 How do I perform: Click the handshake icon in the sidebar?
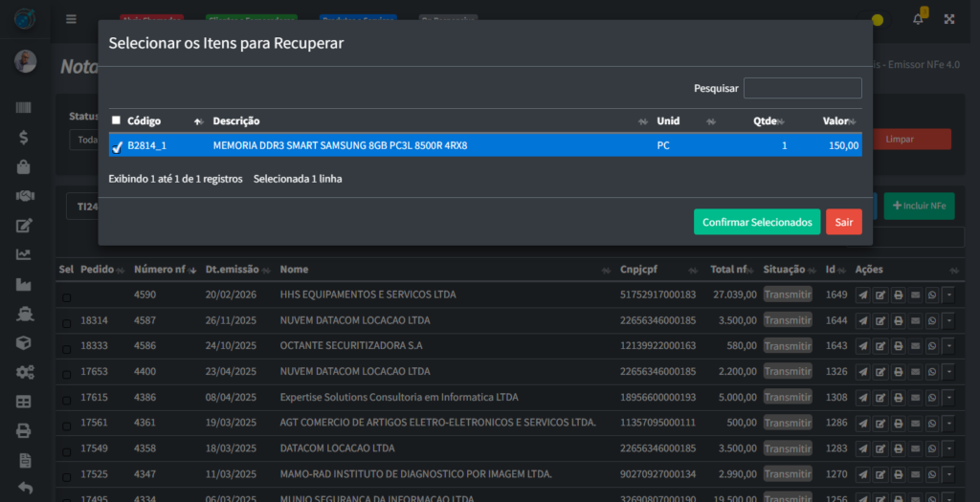pos(24,196)
